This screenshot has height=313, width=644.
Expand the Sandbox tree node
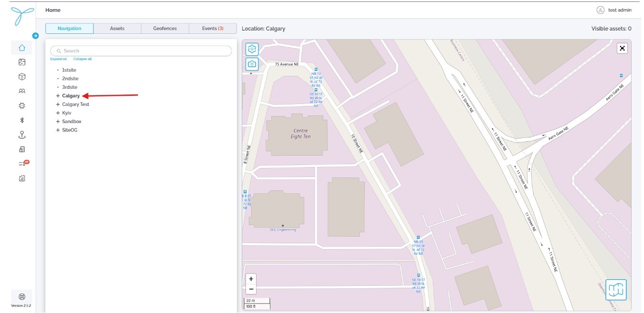58,122
